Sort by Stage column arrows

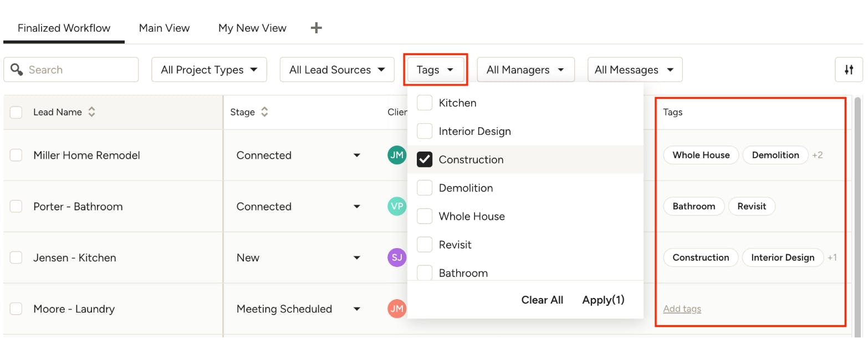[x=265, y=112]
